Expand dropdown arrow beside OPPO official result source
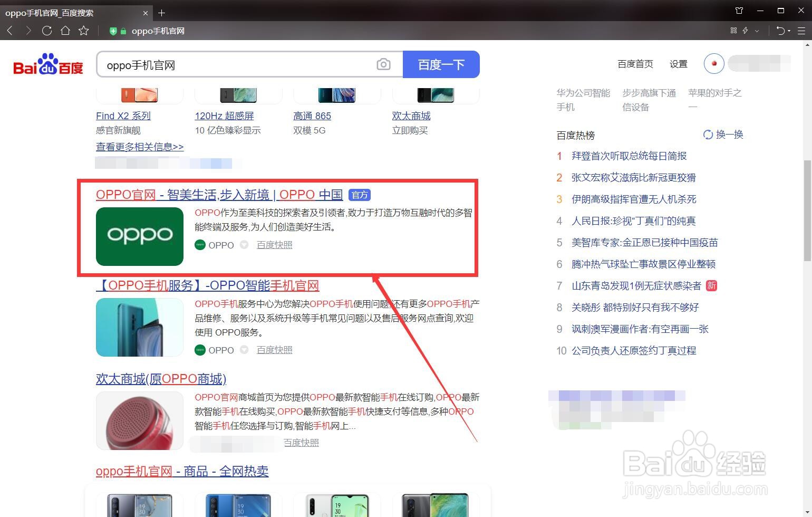This screenshot has width=812, height=517. click(x=244, y=245)
